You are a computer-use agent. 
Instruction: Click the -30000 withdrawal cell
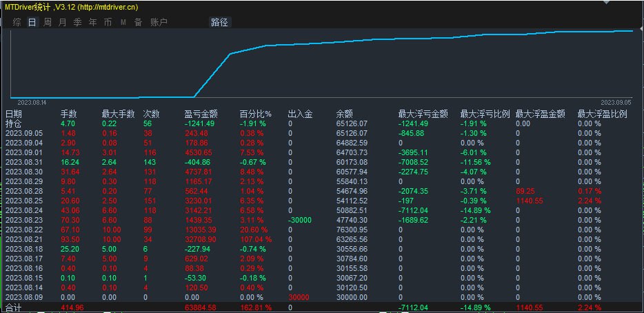(x=300, y=220)
